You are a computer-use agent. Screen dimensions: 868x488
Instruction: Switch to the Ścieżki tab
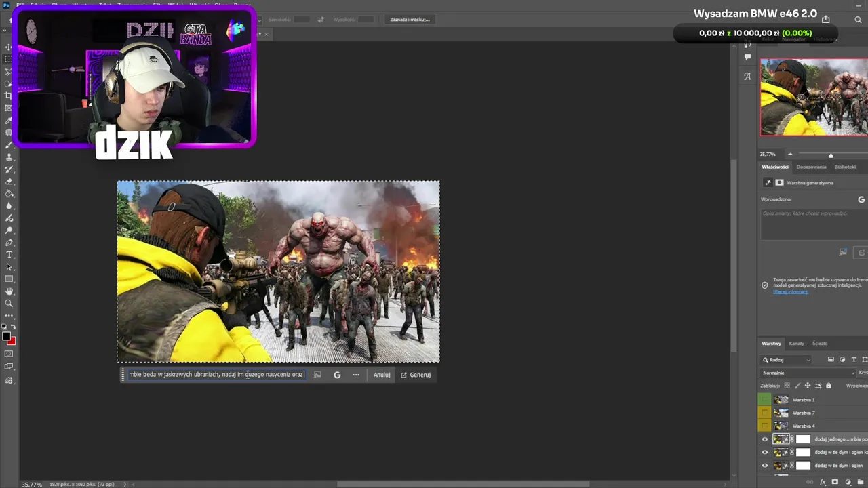coord(820,344)
